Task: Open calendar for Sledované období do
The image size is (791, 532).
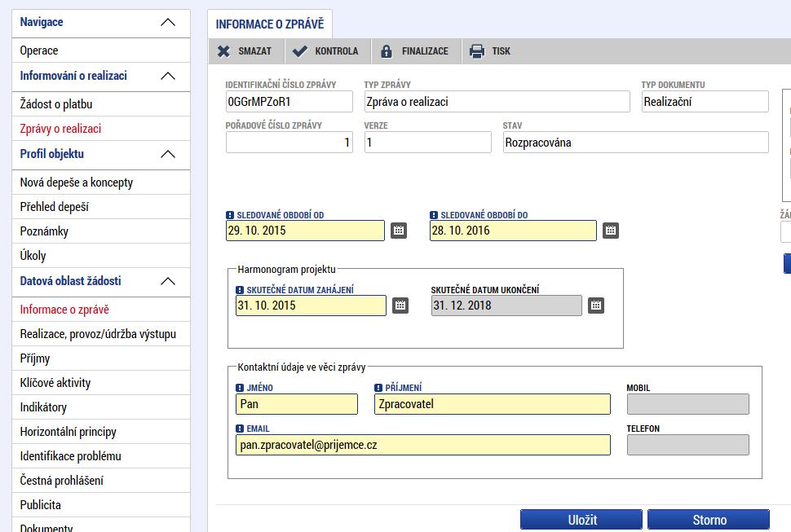Action: (x=611, y=231)
